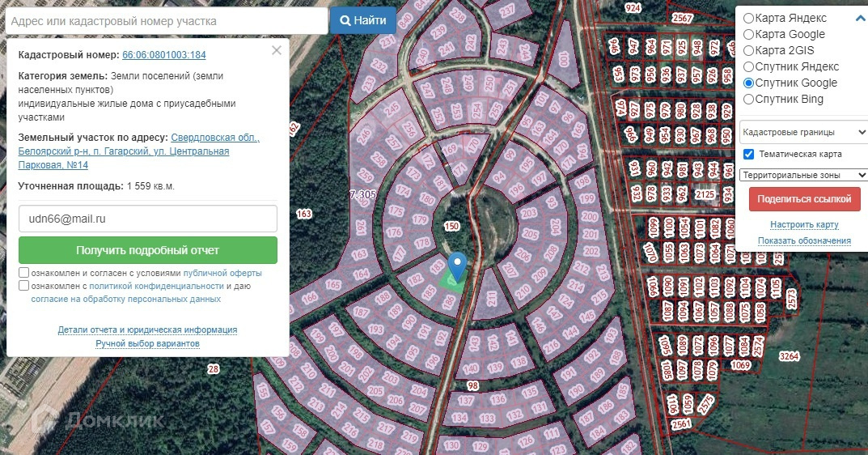Viewport: 868px width, 455px height.
Task: Click the blue map location pin
Action: pos(457,267)
